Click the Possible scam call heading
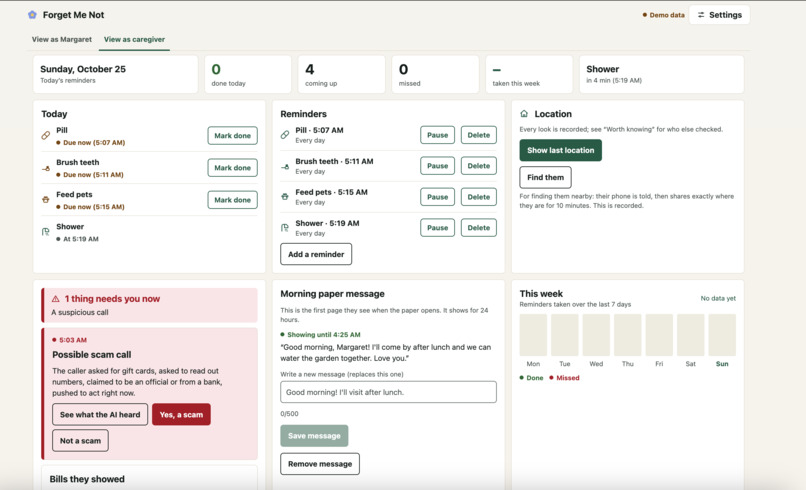 coord(91,354)
